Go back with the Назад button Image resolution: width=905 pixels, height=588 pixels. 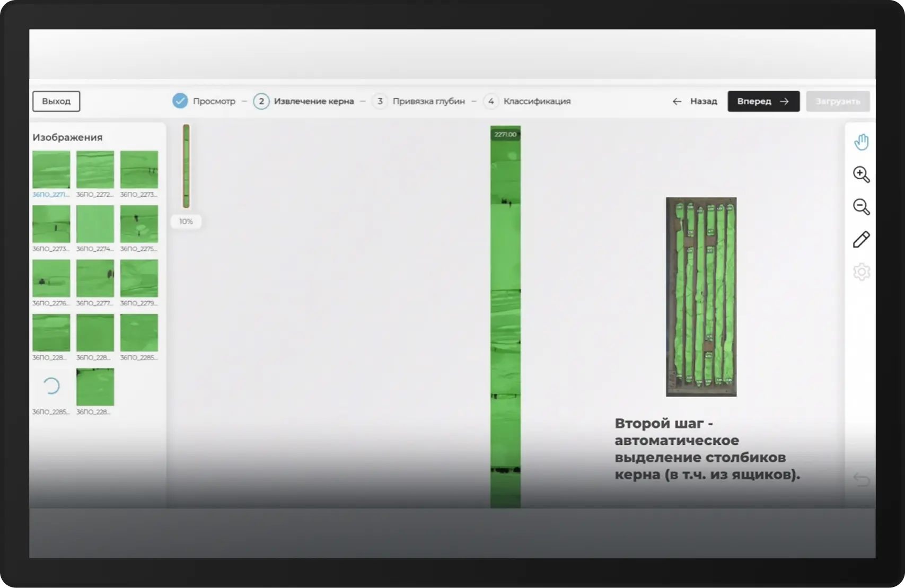coord(695,101)
